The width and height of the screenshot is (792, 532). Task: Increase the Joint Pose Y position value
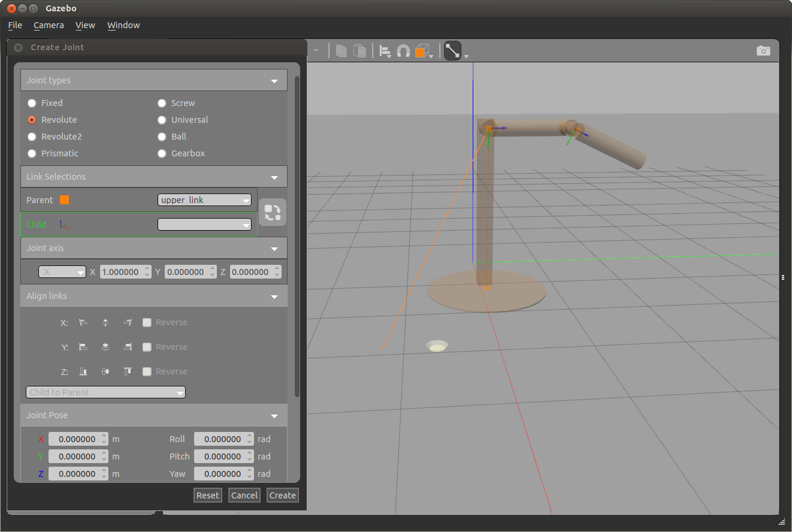pyautogui.click(x=104, y=454)
